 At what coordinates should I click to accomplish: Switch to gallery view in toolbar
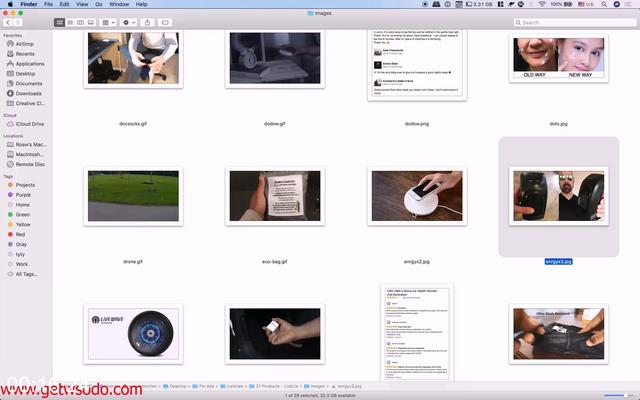click(x=91, y=22)
